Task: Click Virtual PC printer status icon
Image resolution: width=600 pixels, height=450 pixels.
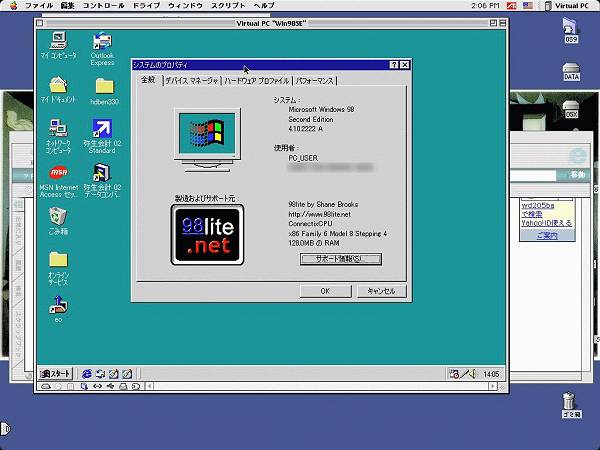Action: 123,386
